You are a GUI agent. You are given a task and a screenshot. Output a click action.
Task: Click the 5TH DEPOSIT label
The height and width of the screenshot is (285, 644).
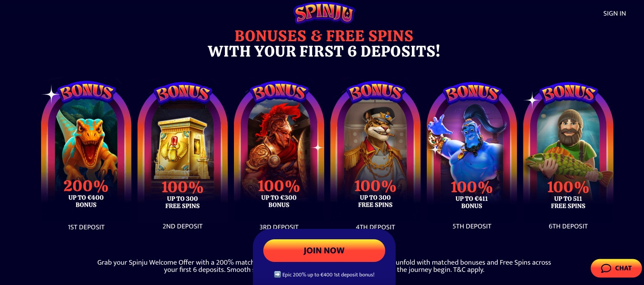471,226
